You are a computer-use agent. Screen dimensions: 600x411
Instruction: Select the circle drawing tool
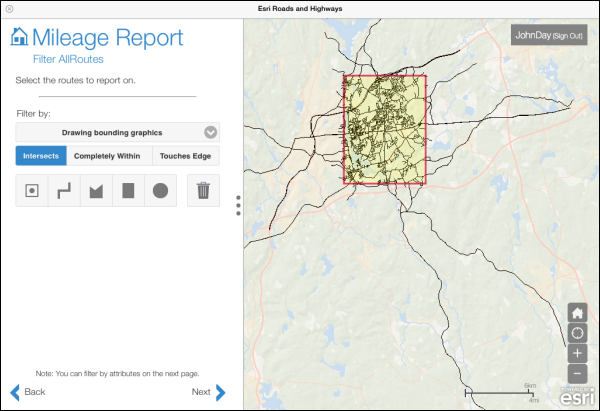point(160,190)
